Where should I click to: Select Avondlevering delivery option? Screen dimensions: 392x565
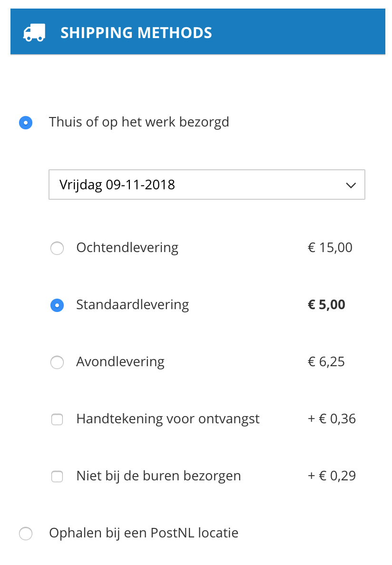tap(57, 362)
